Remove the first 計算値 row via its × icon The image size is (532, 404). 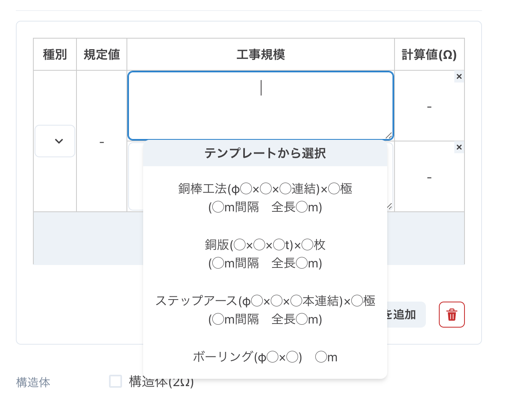tap(459, 76)
